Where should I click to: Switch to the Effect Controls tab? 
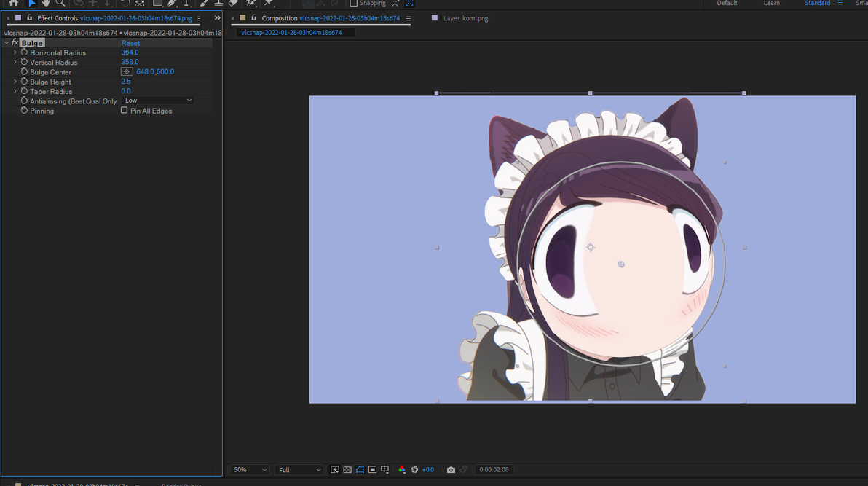114,18
